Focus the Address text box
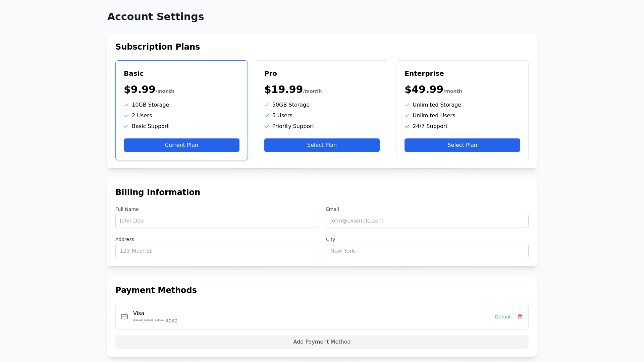Image resolution: width=644 pixels, height=362 pixels. pos(216,251)
